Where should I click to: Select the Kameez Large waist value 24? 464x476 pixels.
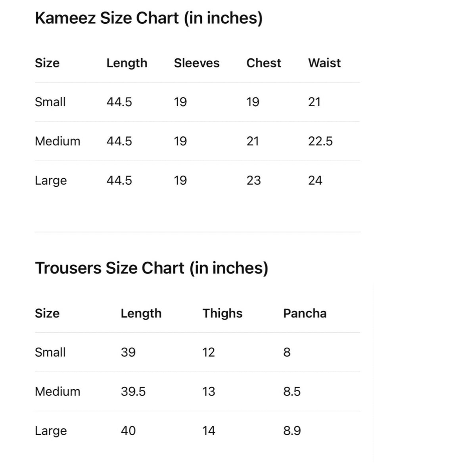pyautogui.click(x=315, y=181)
